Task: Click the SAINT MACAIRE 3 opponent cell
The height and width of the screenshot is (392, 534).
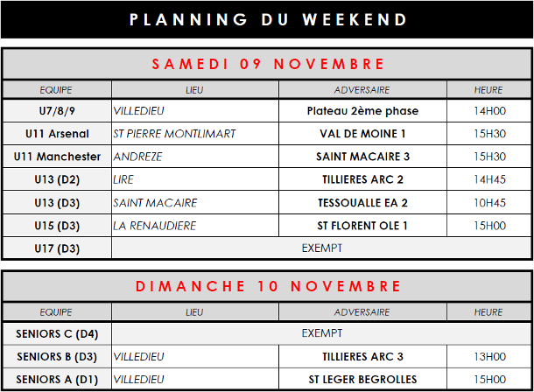Action: [x=362, y=157]
